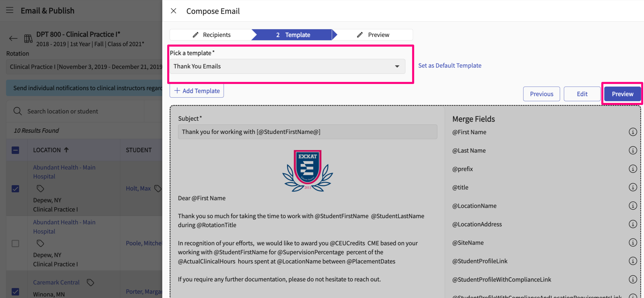644x298 pixels.
Task: Click tag icon beside Caremark Central
Action: tap(90, 282)
